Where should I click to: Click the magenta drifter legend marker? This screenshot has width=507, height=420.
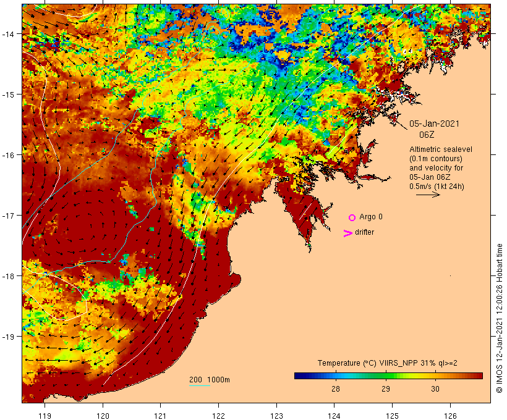click(x=348, y=233)
